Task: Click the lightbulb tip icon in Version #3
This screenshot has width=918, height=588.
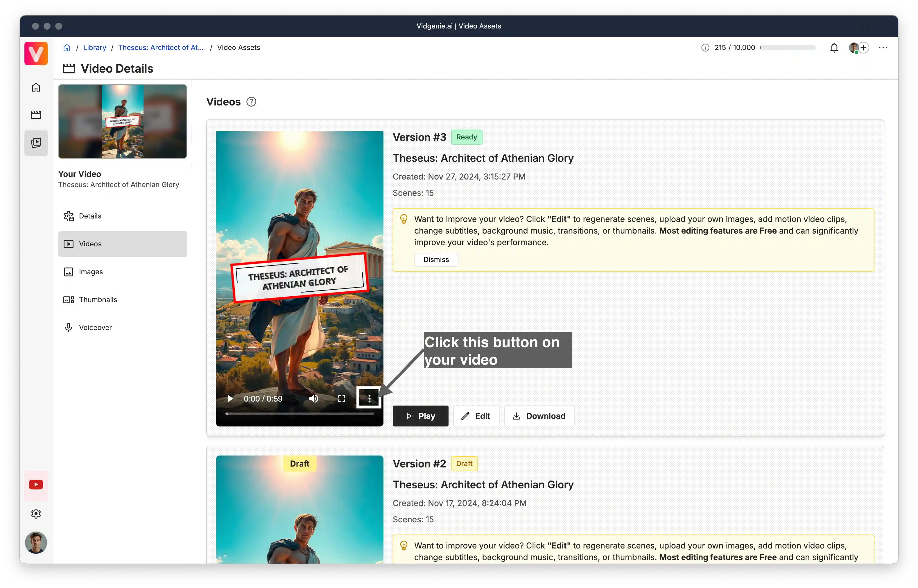Action: (x=404, y=219)
